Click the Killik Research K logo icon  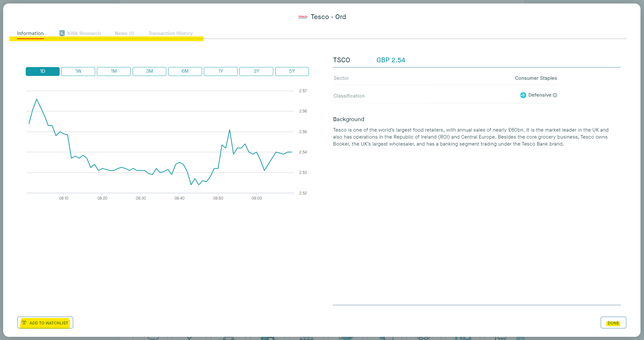[62, 33]
